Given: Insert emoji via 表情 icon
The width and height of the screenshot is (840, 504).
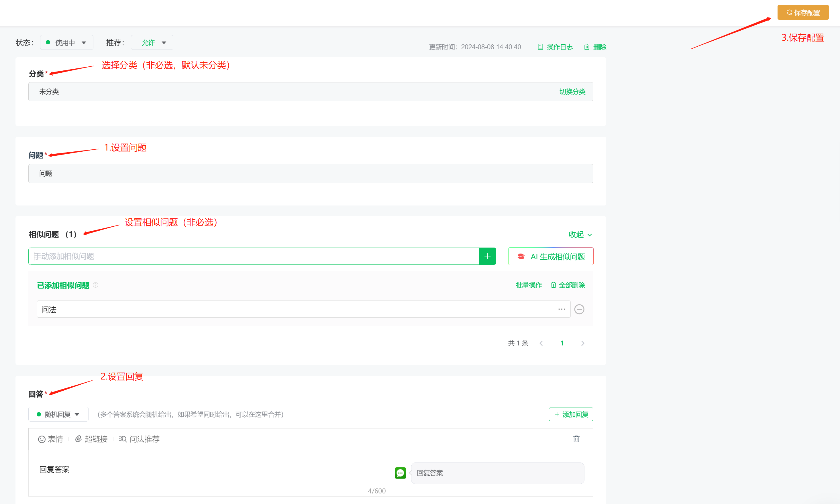Looking at the screenshot, I should [x=42, y=439].
